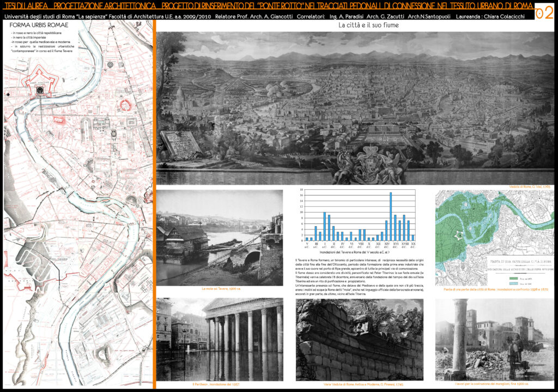This screenshot has width=558, height=392.
Task: Click the caption "Pianta di una parte della città di Roma"
Action: pos(496,290)
